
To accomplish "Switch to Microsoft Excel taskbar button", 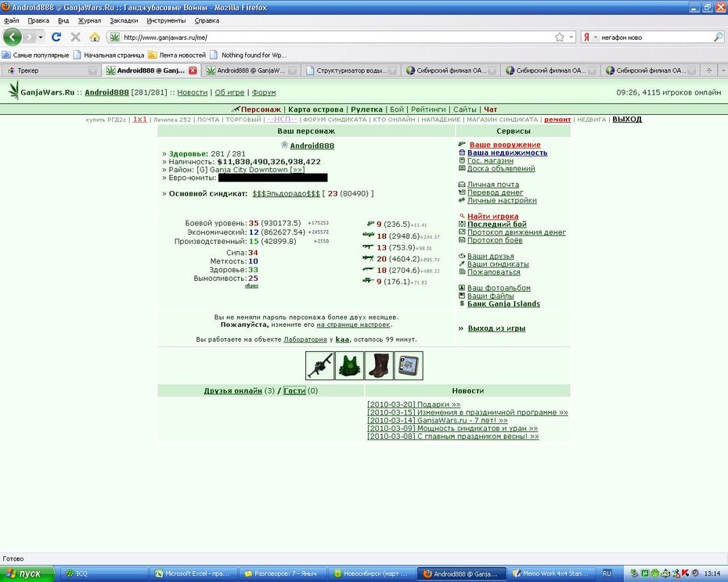I will tap(195, 573).
